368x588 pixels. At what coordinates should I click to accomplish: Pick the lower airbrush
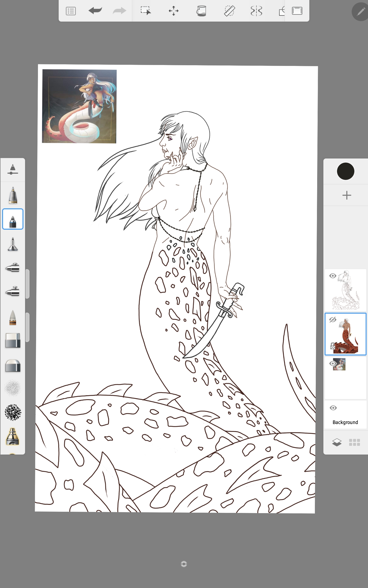tap(12, 291)
